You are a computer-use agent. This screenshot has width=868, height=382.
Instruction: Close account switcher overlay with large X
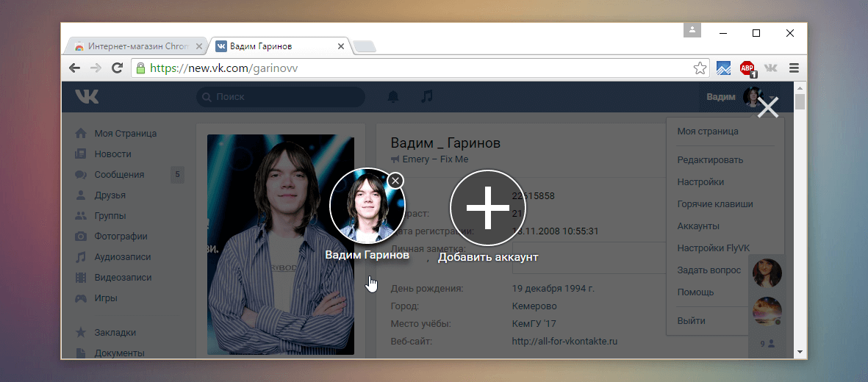coord(768,108)
